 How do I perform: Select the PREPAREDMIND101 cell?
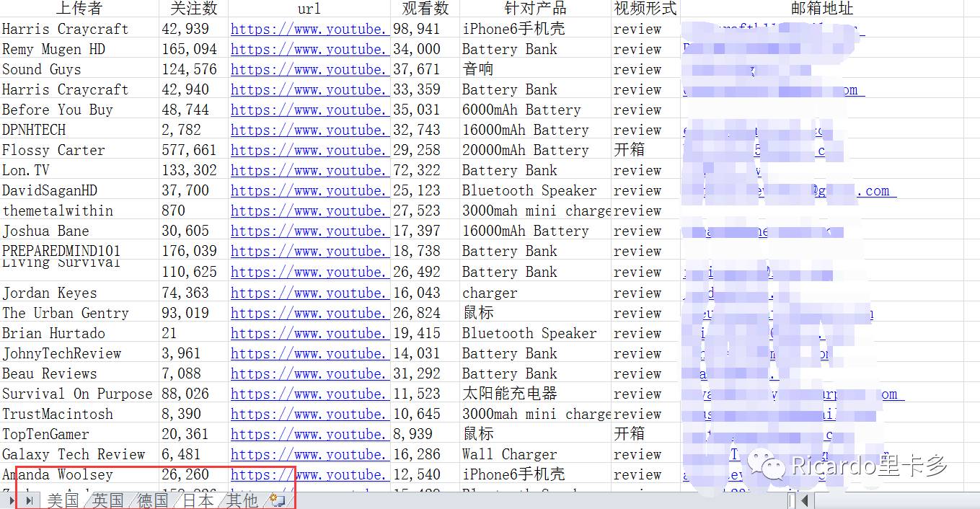79,251
